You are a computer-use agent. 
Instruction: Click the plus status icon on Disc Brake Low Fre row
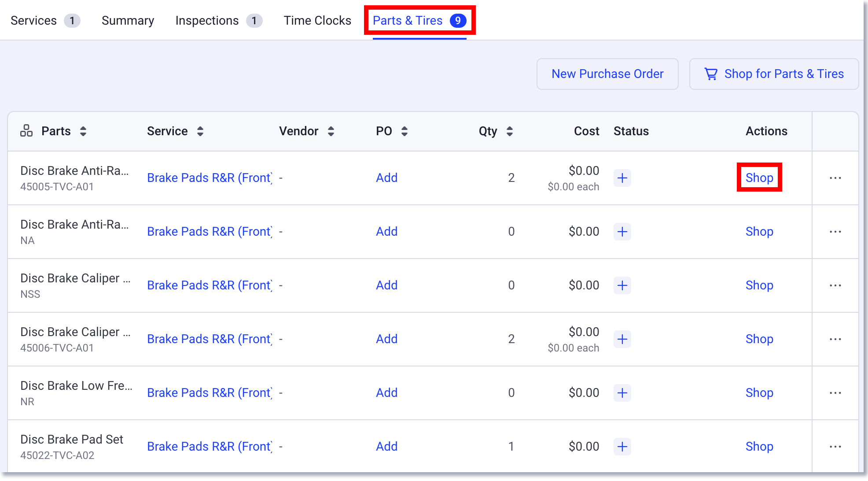(x=622, y=393)
